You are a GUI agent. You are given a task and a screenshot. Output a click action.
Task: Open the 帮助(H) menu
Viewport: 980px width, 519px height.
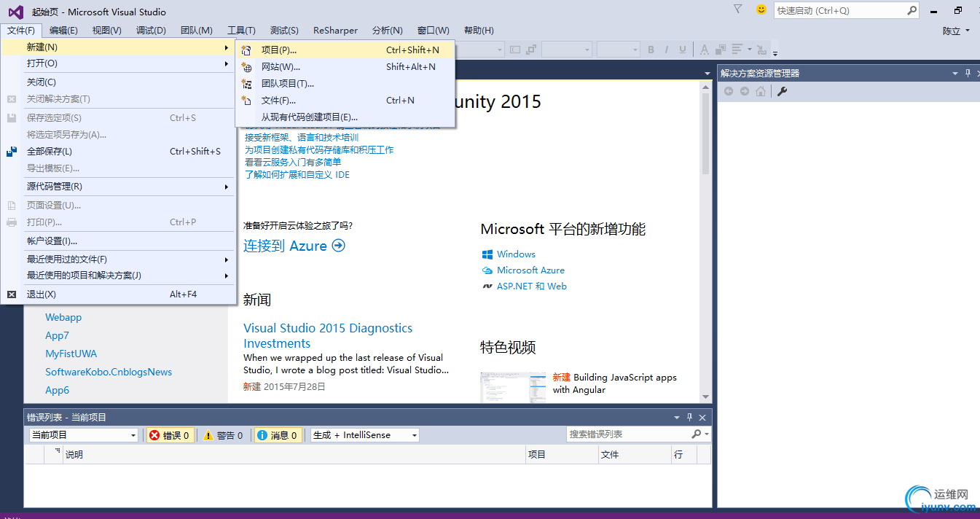pyautogui.click(x=479, y=30)
